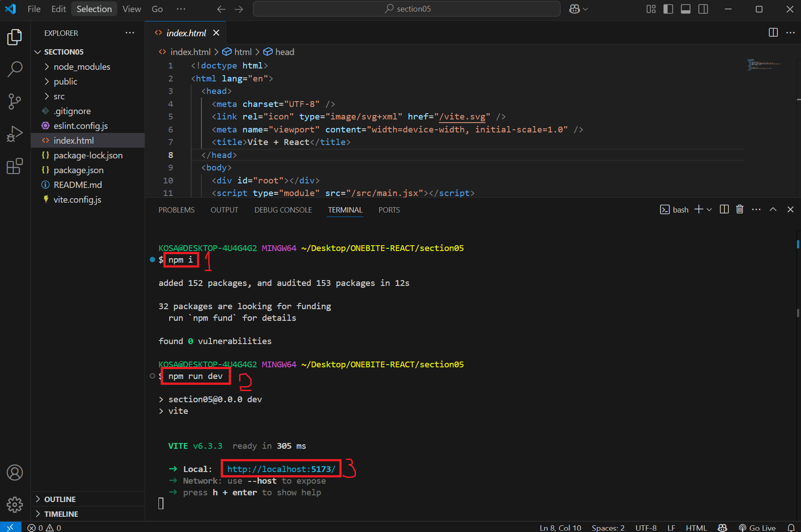Open the overflow menu ellipsis in menu bar
Viewport: 801px width, 532px height.
[x=181, y=9]
